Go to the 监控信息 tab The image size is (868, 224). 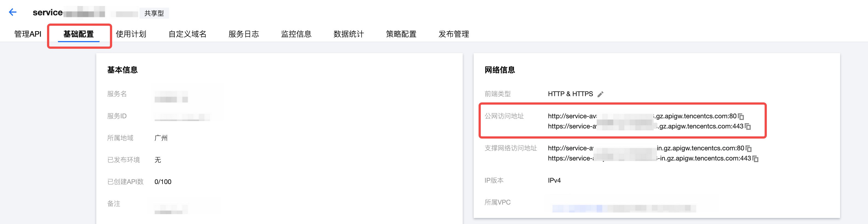click(296, 34)
